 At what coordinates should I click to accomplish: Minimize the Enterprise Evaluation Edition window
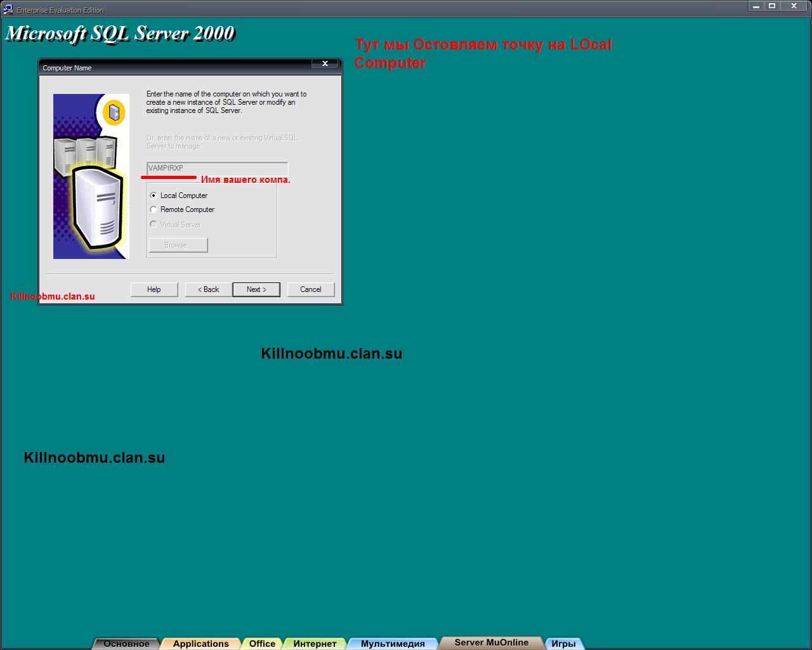click(756, 6)
